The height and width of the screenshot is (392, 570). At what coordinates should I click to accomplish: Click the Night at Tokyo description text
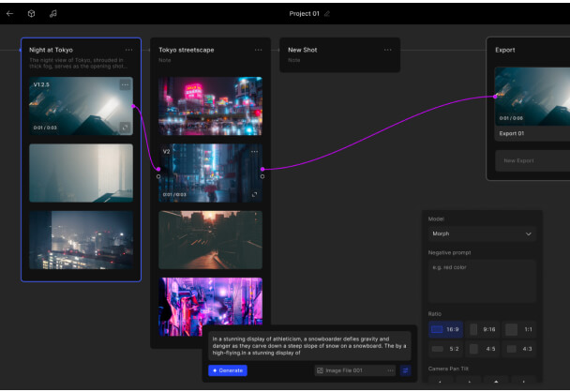(78, 63)
